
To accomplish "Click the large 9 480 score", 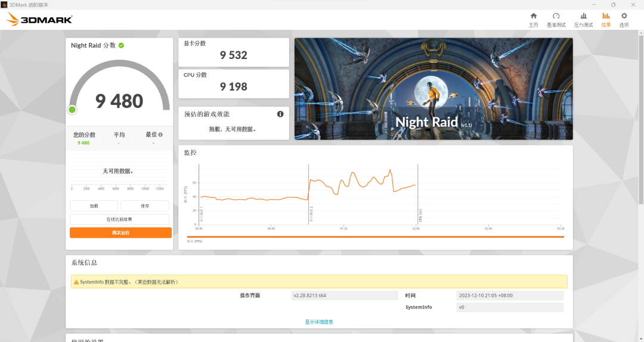I will [119, 101].
